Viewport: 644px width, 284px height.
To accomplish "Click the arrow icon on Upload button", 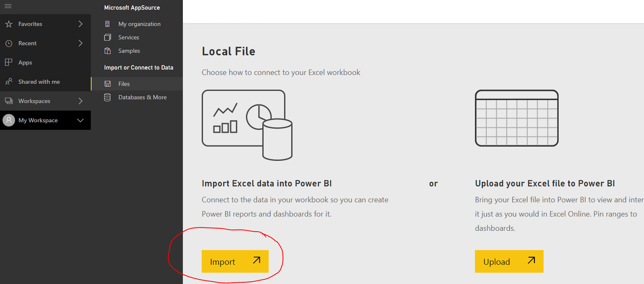I will click(x=531, y=260).
